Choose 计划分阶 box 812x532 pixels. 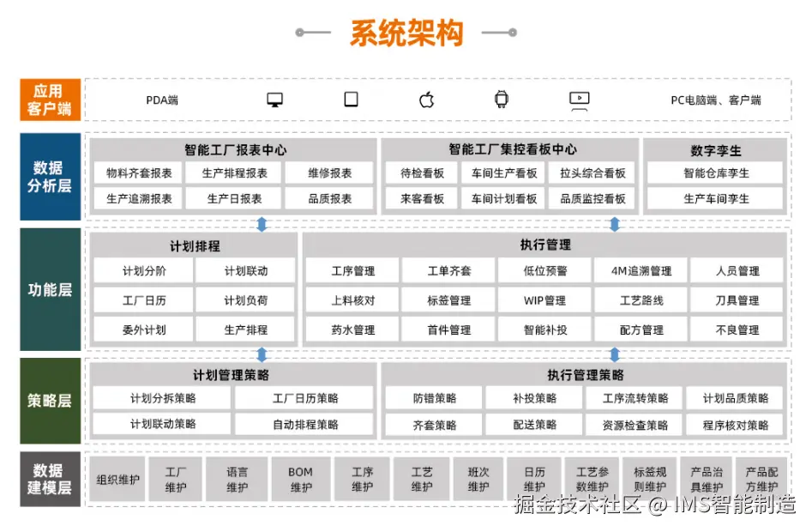pyautogui.click(x=144, y=271)
